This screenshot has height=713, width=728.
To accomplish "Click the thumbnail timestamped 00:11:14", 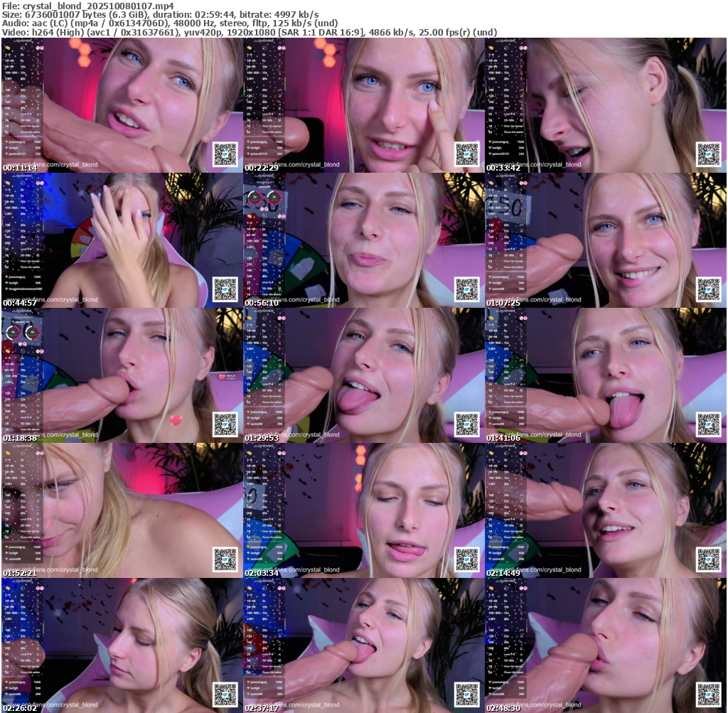I will [122, 105].
